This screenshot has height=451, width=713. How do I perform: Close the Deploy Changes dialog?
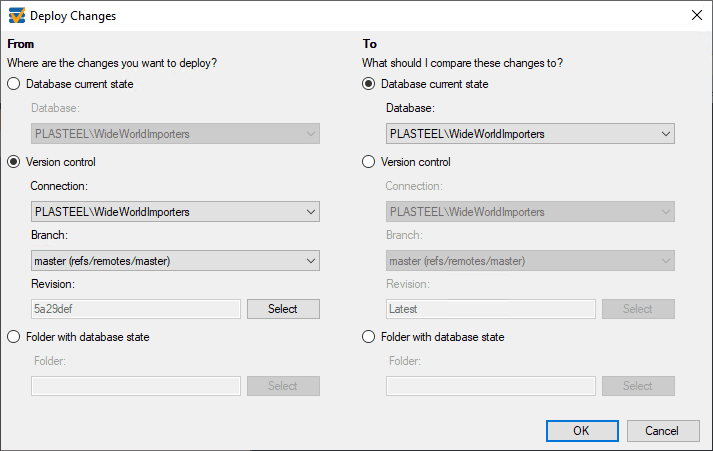(x=696, y=15)
